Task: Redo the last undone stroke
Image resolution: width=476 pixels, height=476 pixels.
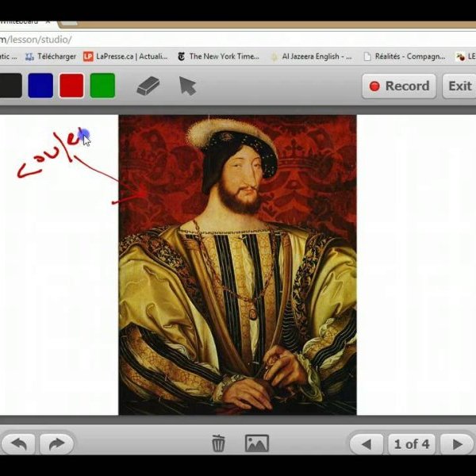Action: [57, 444]
